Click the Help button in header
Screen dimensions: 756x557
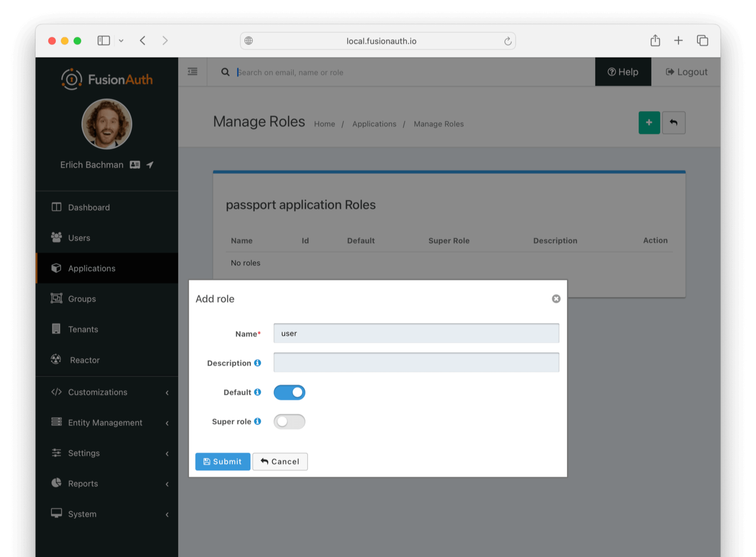(x=623, y=72)
